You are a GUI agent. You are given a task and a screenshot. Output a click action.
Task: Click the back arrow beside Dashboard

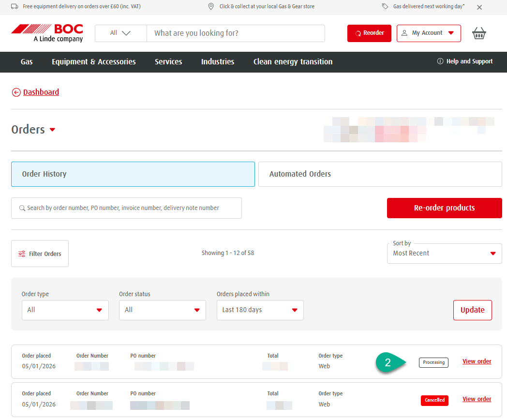click(x=16, y=92)
